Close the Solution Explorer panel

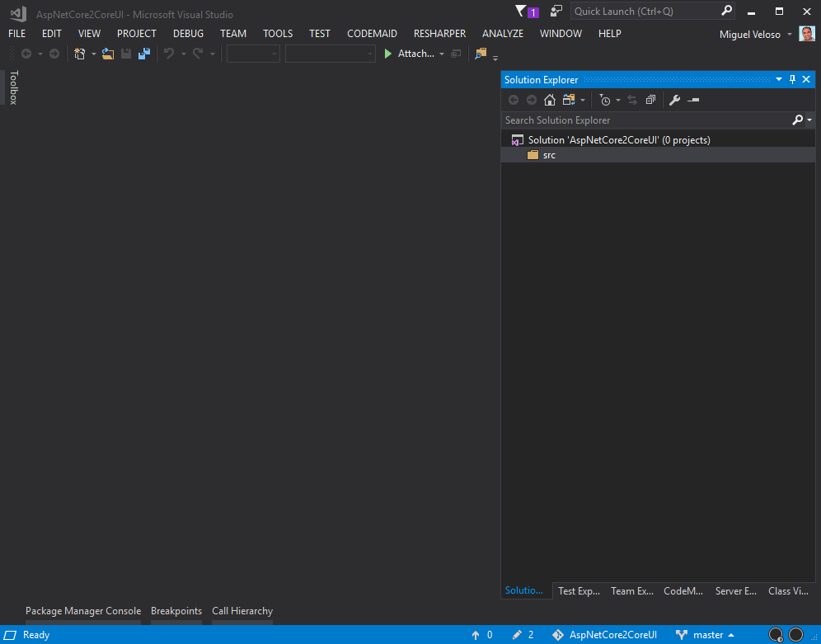(x=806, y=79)
